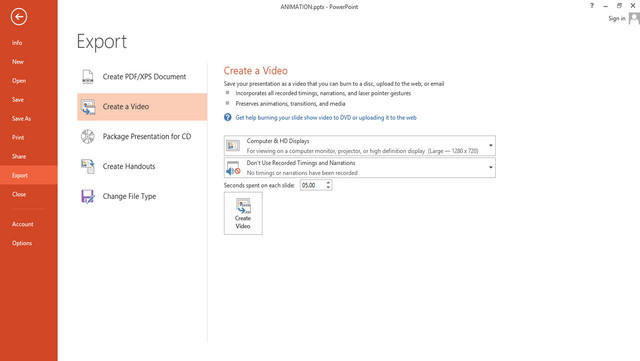Click the "Preserves animations, transitions, and media" text
The height and width of the screenshot is (361, 640).
point(290,104)
